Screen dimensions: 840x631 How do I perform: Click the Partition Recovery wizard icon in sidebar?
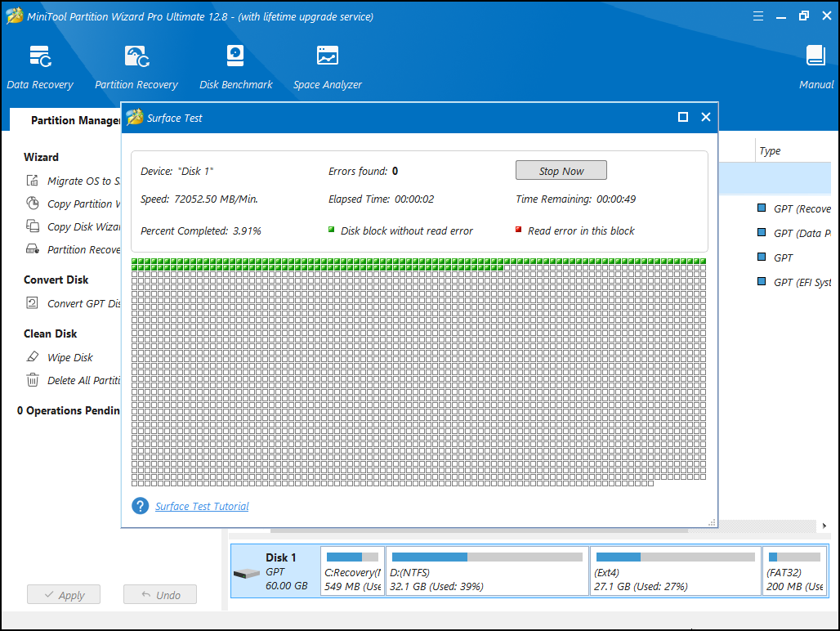33,249
